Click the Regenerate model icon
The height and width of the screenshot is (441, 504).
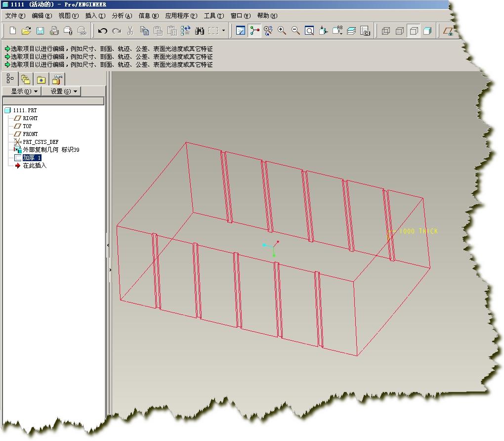pyautogui.click(x=185, y=31)
